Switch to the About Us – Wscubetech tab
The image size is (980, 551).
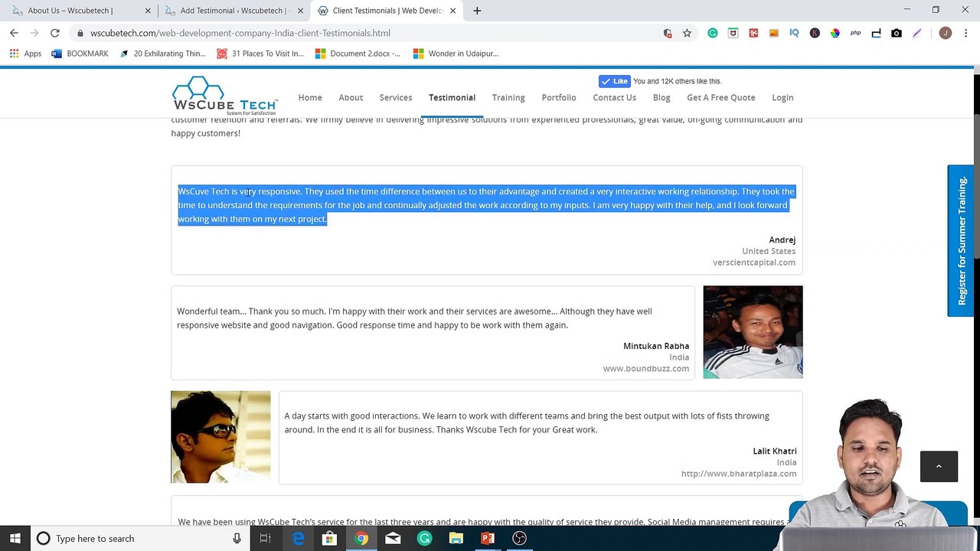click(x=80, y=11)
